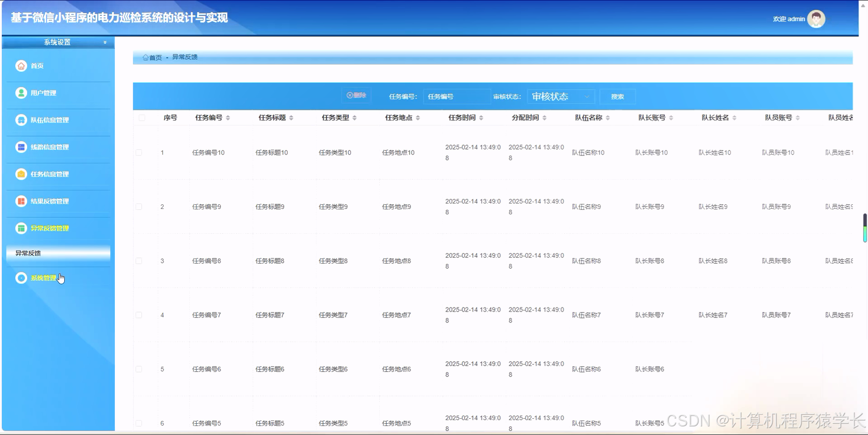Click cell 任务标题5
Viewport: 868px width, 435px height.
pos(270,423)
